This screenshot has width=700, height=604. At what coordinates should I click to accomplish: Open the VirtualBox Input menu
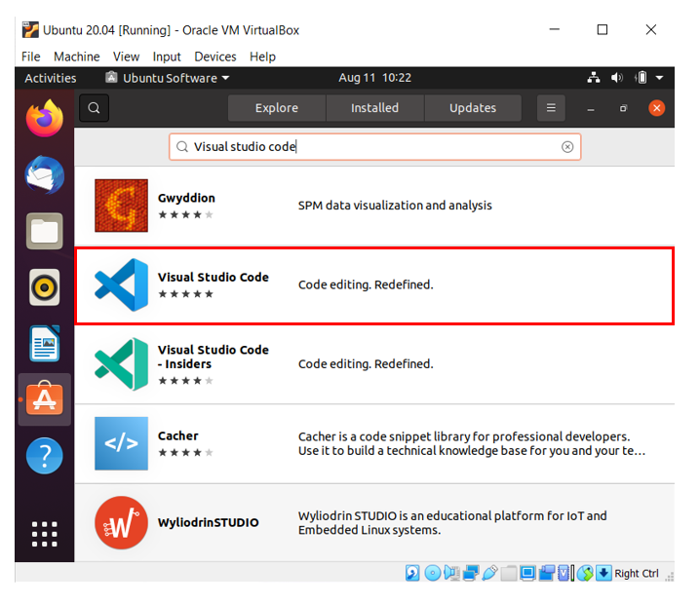[167, 57]
